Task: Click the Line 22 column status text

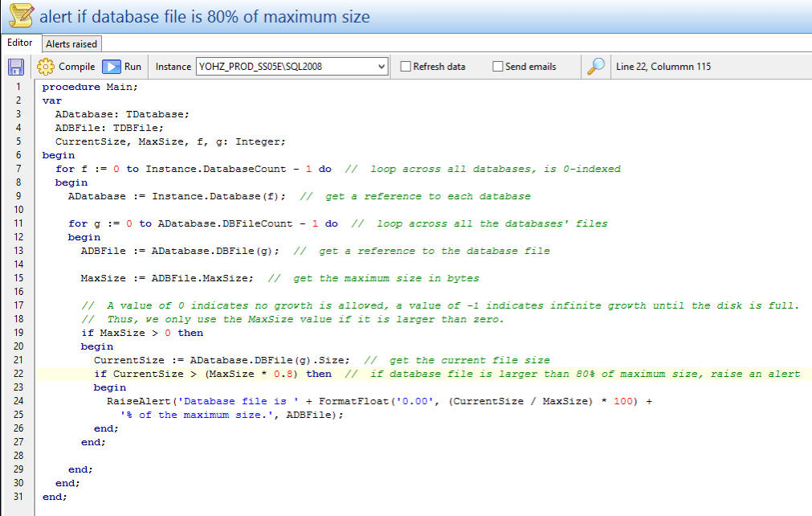Action: pos(663,67)
